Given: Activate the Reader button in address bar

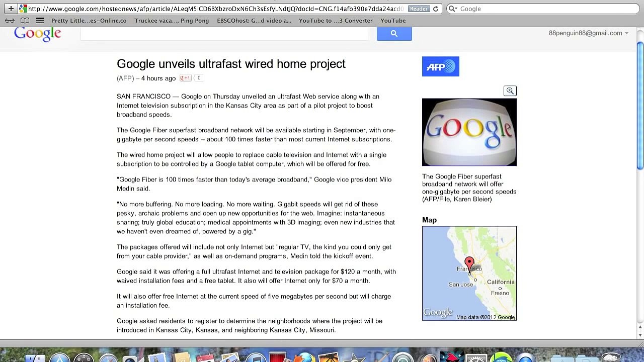Looking at the screenshot, I should 419,9.
